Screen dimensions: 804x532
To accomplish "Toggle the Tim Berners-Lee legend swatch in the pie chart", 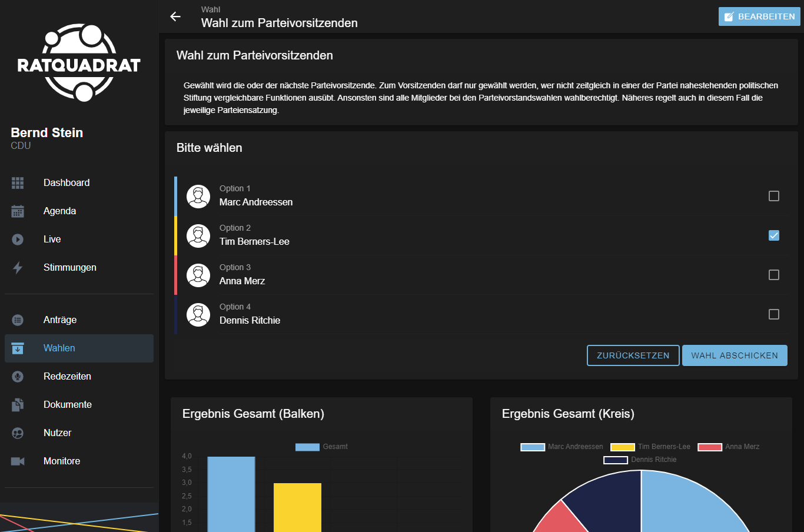I will pos(623,447).
